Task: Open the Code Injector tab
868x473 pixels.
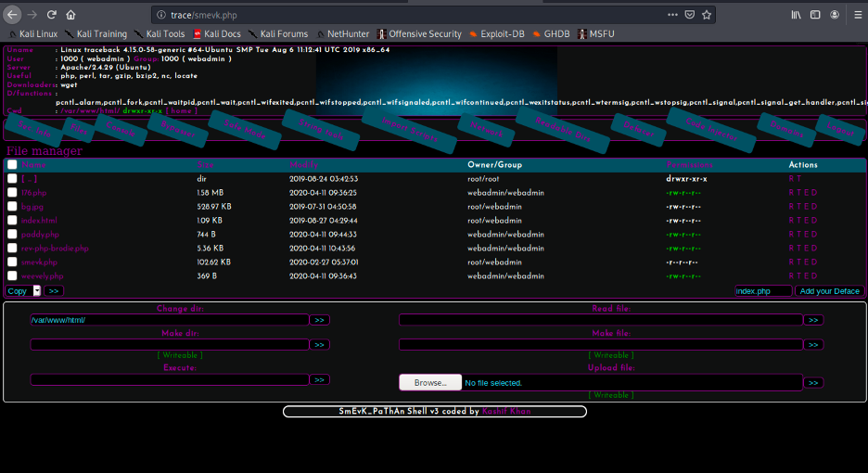Action: tap(711, 130)
